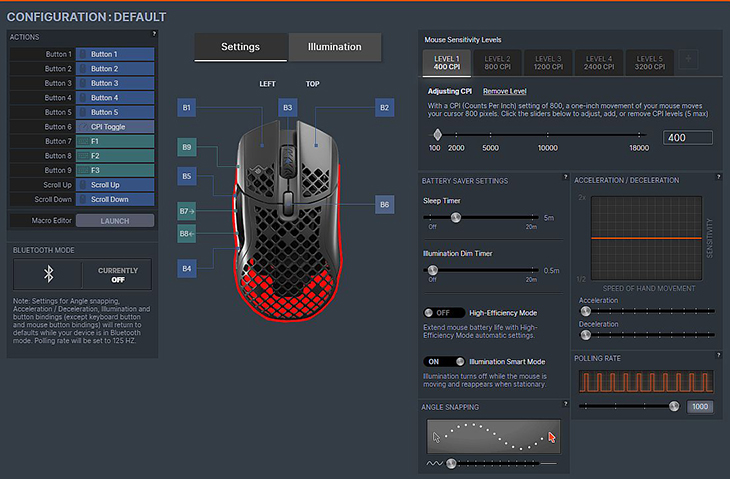
Task: Click the plus icon to add CPI level
Action: click(688, 59)
